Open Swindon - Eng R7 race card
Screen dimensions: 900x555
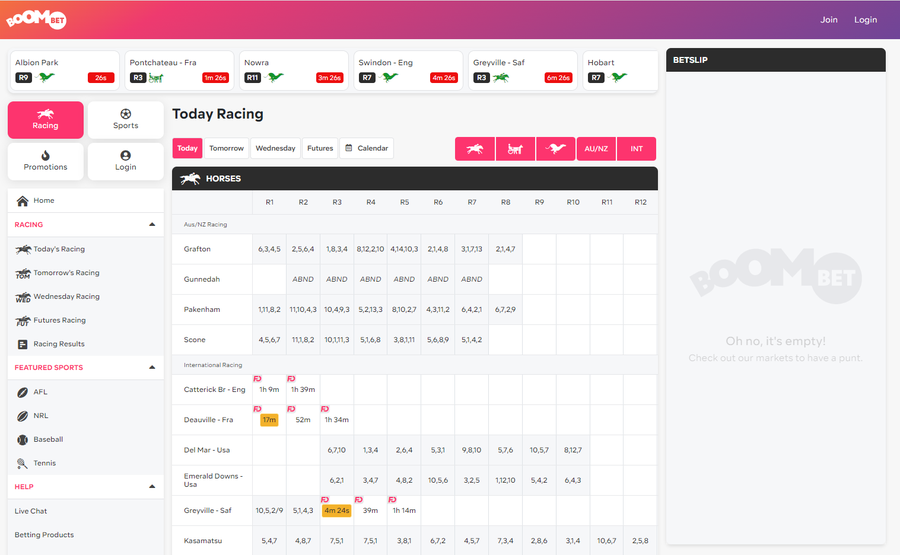point(408,71)
